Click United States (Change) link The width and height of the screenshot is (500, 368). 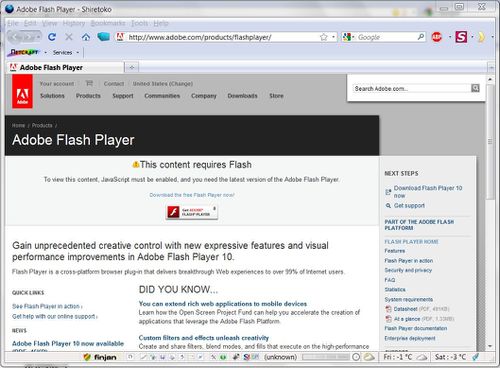point(163,84)
